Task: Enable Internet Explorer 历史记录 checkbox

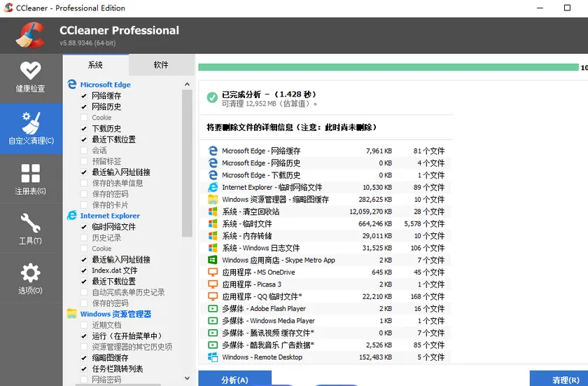Action: click(84, 237)
